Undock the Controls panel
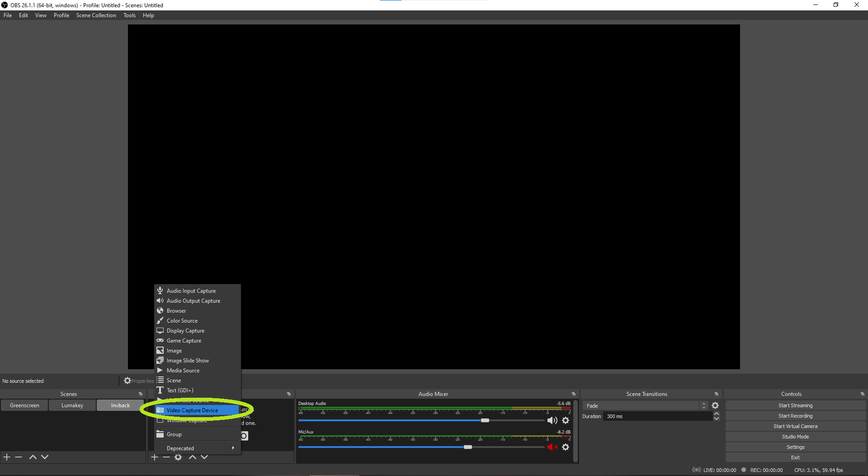Screen dimensions: 868x476 click(863, 394)
